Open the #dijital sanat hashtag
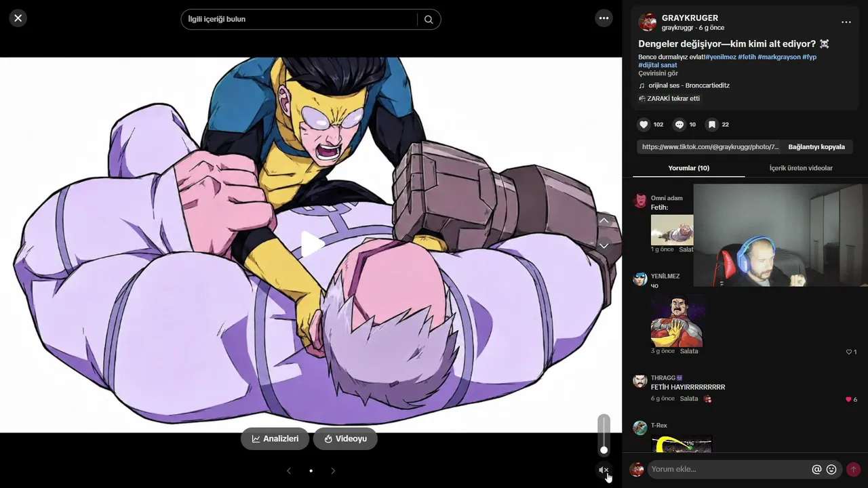This screenshot has height=488, width=868. pos(658,65)
